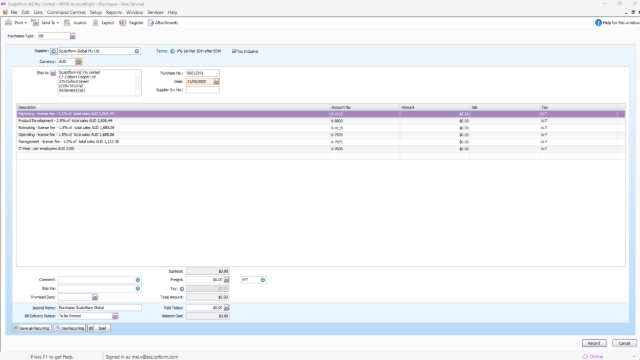This screenshot has width=640, height=360.
Task: Open the Lists menu
Action: point(38,13)
